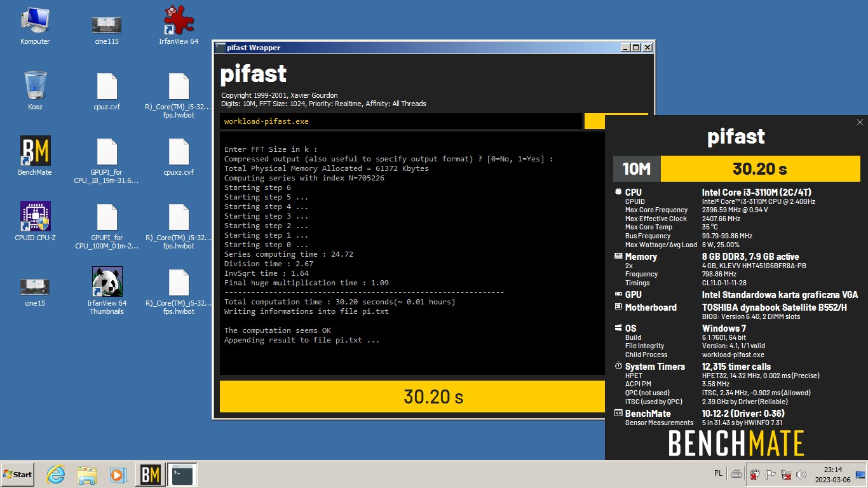Click the GPU icon in the result panel
Screen dimensions: 868x488
click(618, 294)
